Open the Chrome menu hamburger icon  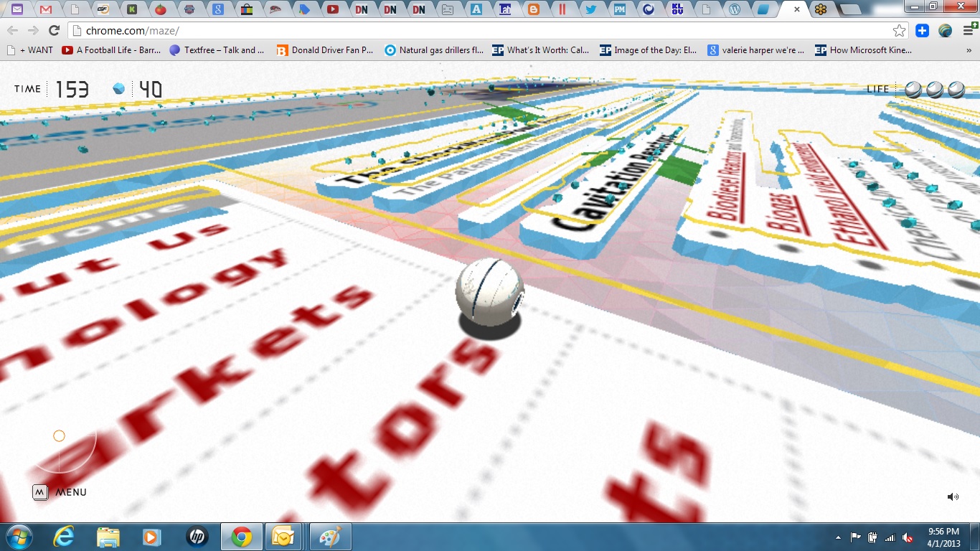tap(968, 30)
